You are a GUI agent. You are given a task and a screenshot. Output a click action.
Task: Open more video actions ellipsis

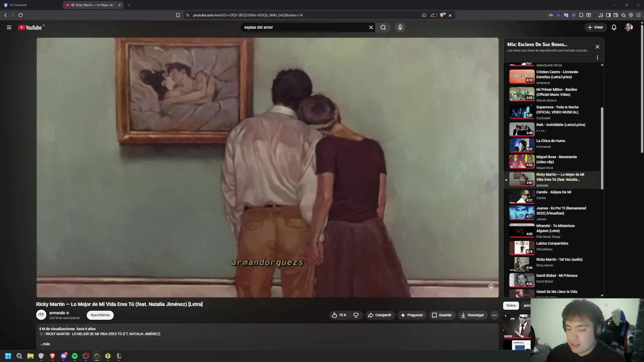tap(494, 315)
